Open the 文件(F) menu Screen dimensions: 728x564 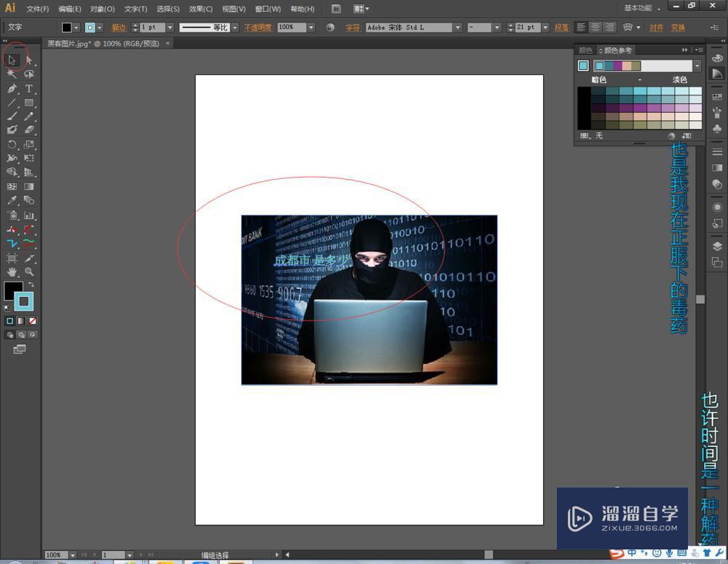click(38, 9)
